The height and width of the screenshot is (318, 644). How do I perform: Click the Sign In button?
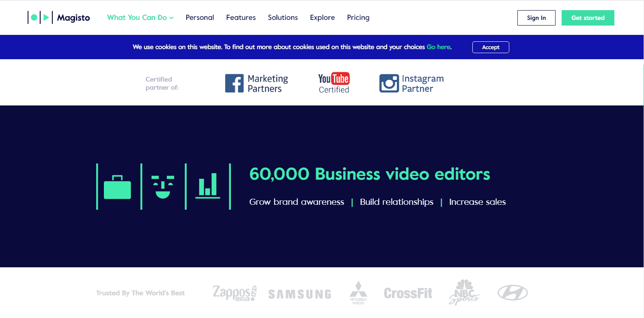536,18
